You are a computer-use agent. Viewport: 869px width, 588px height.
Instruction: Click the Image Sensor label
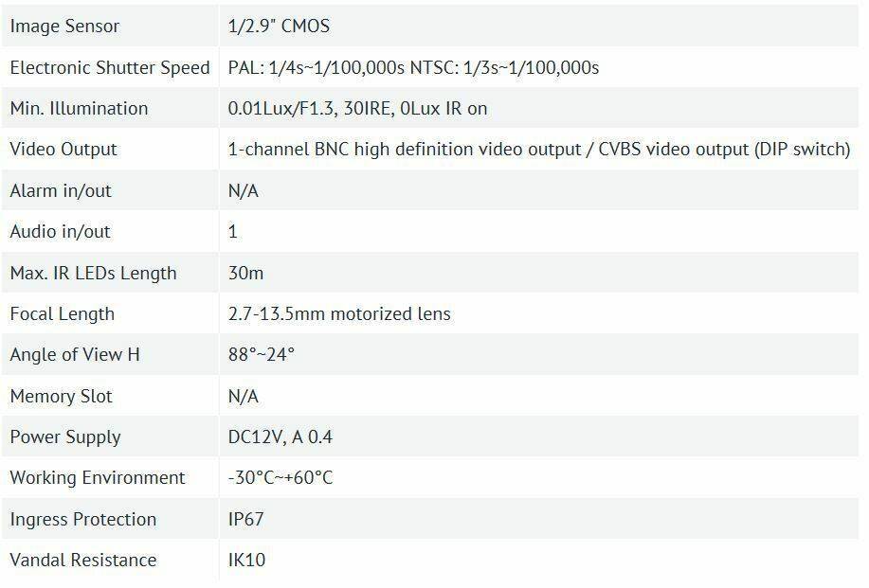pyautogui.click(x=64, y=26)
